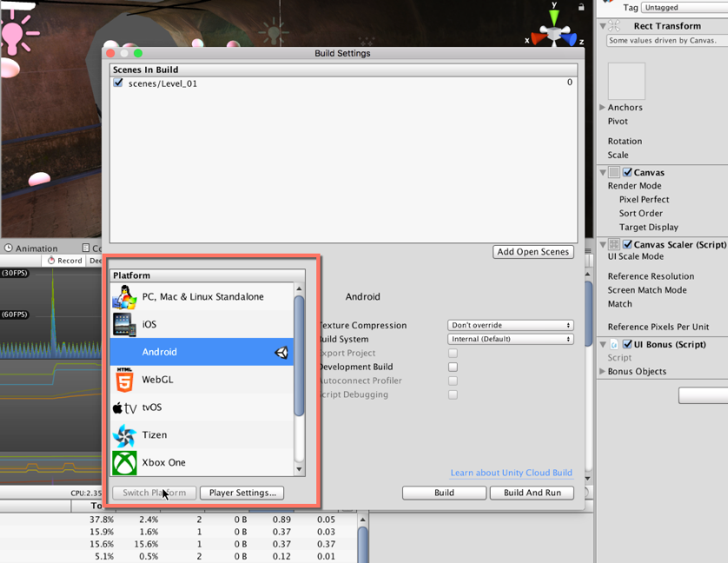The image size is (728, 563).
Task: Select the tvOS platform entry
Action: pyautogui.click(x=202, y=407)
